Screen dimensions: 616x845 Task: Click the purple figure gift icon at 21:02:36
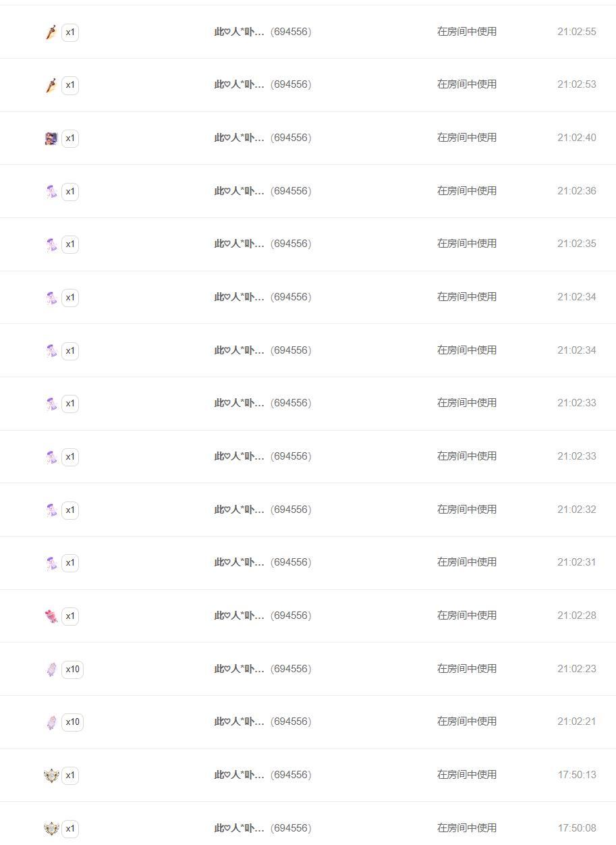click(x=51, y=192)
